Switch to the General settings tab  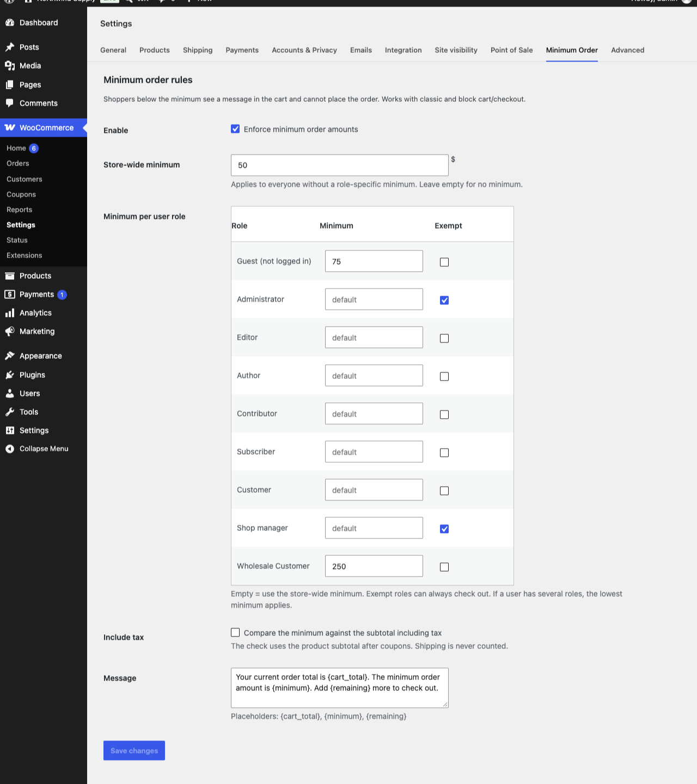(113, 50)
